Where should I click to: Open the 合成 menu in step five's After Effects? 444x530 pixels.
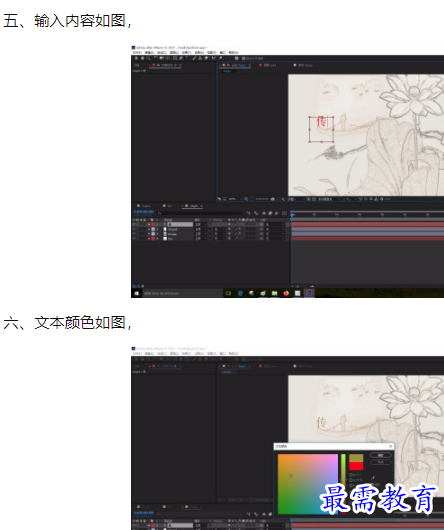tap(162, 53)
